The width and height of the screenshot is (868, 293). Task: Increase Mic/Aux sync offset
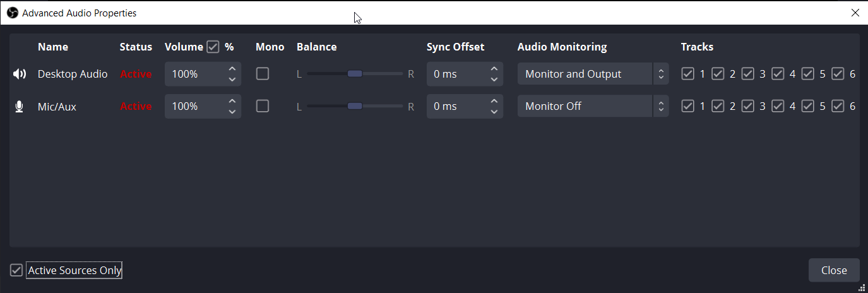[494, 100]
